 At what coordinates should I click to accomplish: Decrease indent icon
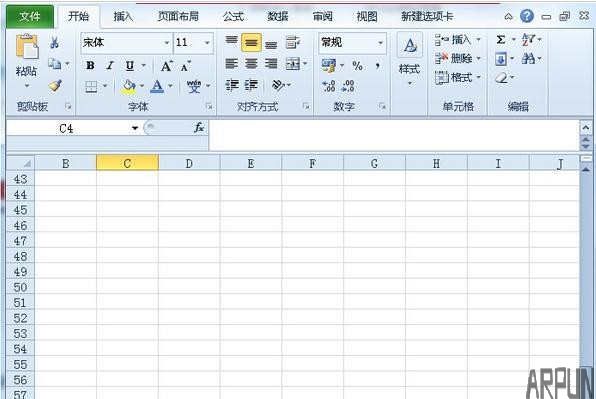[231, 85]
